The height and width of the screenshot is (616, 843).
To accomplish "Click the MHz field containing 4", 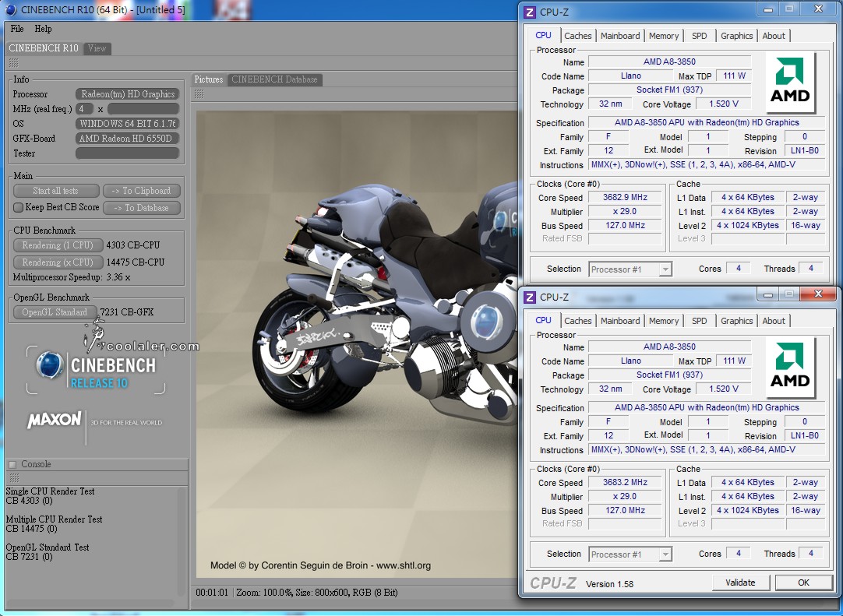I will coord(84,109).
